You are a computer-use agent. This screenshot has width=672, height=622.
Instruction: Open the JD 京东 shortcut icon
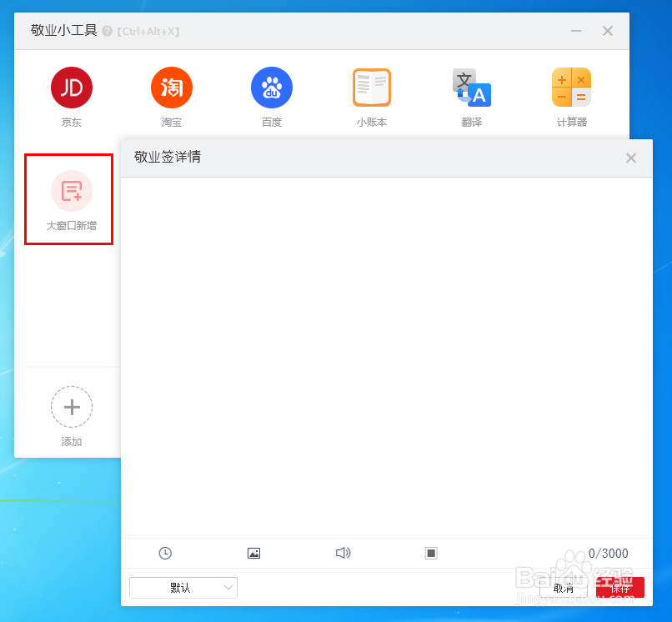pyautogui.click(x=72, y=88)
